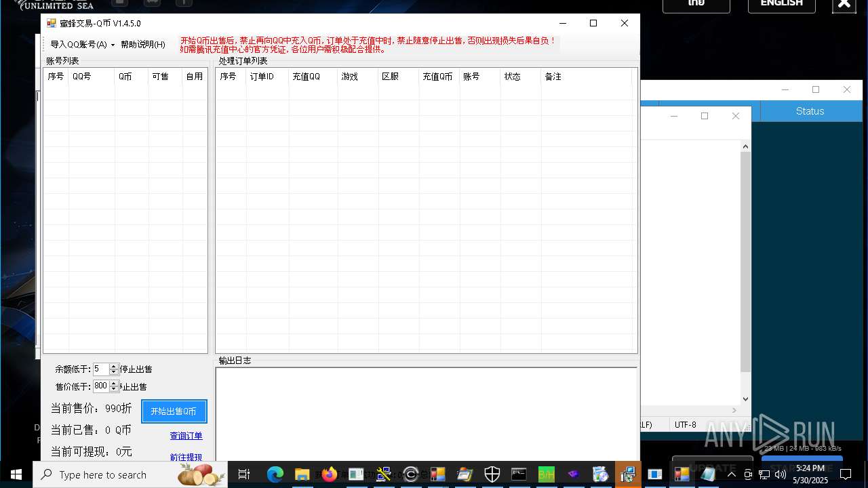Click the 自用 column header
The image size is (868, 488).
tap(195, 77)
